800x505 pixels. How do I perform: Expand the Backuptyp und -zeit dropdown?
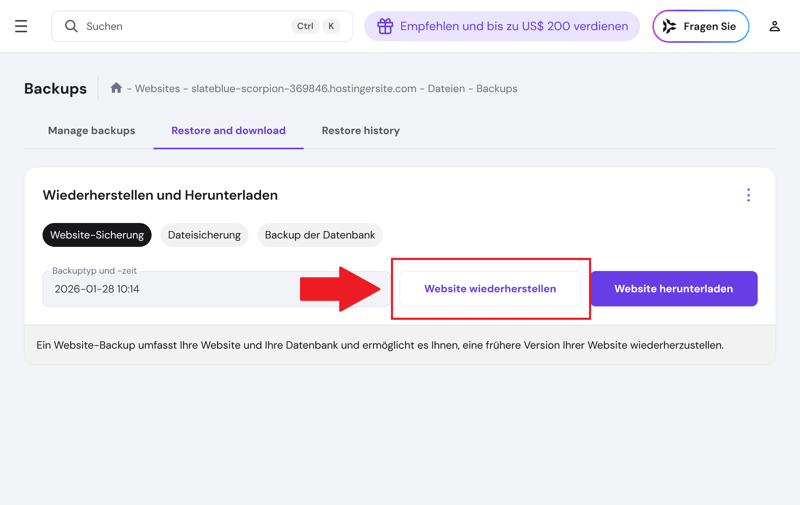(x=215, y=289)
